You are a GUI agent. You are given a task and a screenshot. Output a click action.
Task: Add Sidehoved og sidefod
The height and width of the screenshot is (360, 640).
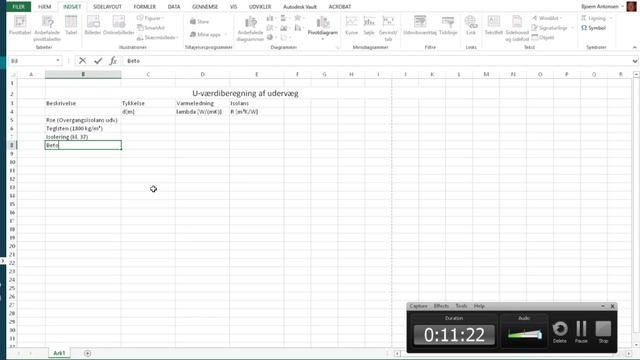coord(517,29)
